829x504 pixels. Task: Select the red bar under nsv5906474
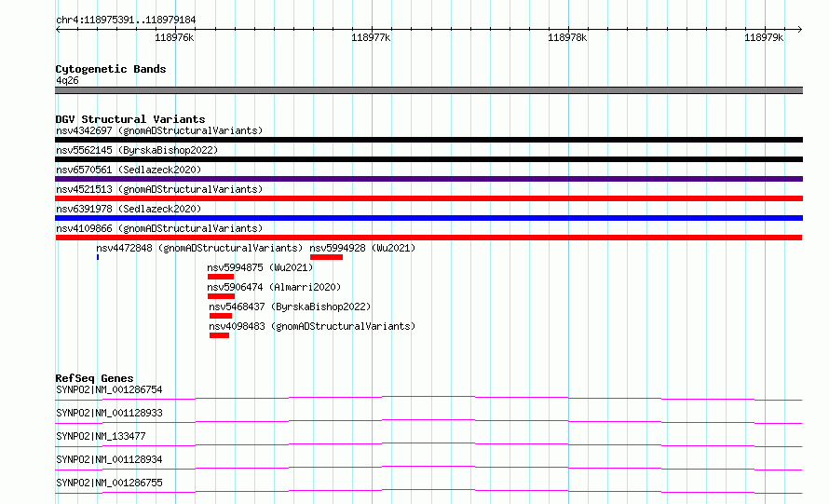coord(221,296)
